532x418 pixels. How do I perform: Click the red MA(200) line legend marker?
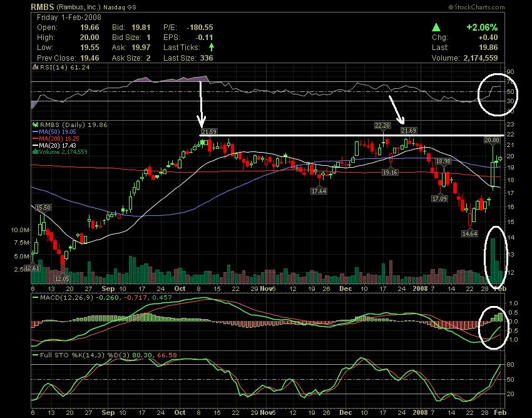35,138
